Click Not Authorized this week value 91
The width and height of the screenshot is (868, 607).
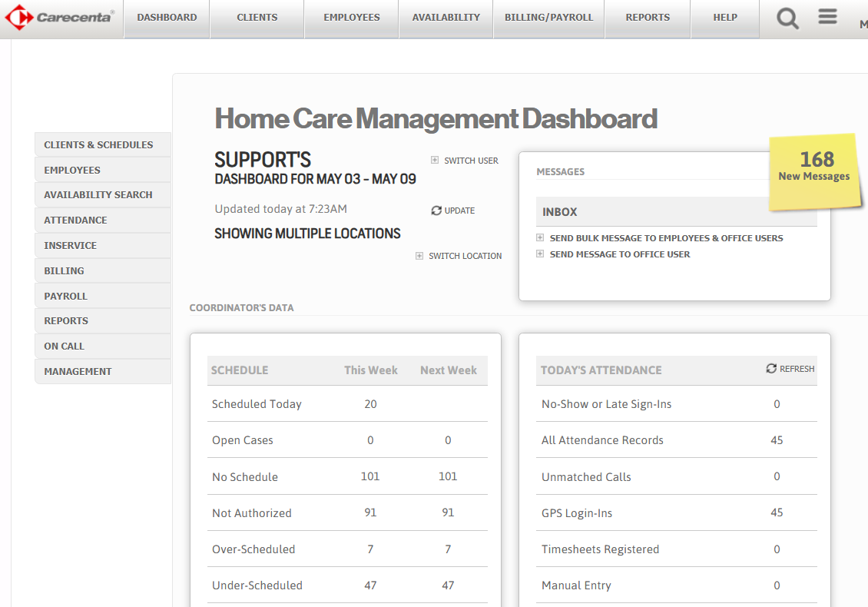coord(370,512)
